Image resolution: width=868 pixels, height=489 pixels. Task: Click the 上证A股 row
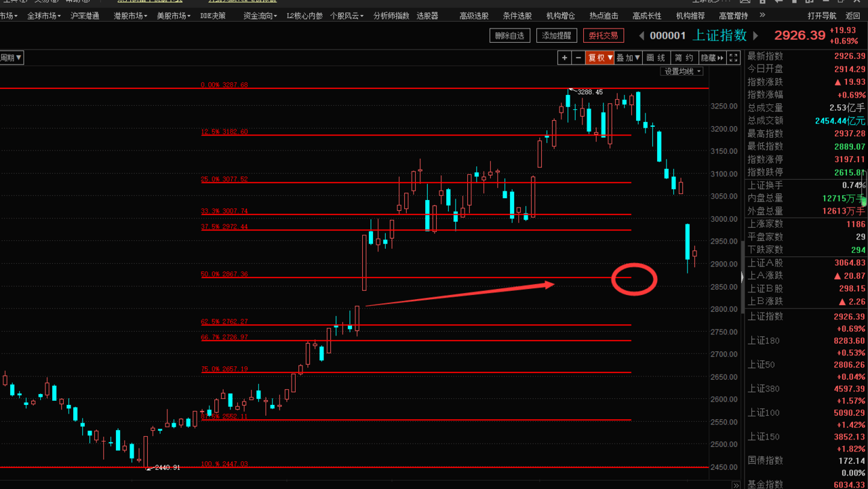pyautogui.click(x=806, y=262)
